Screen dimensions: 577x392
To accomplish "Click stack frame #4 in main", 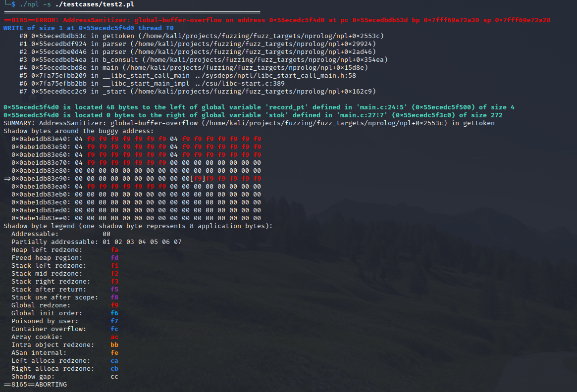I will click(194, 68).
